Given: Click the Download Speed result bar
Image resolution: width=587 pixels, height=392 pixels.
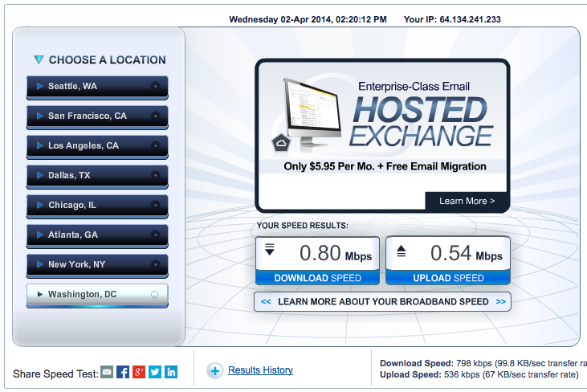Looking at the screenshot, I should pyautogui.click(x=317, y=278).
